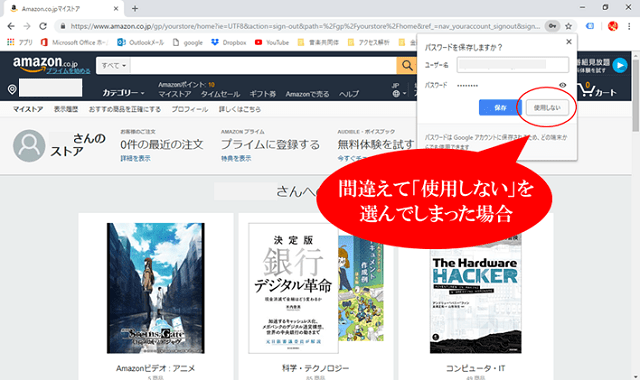Open the Dropbox bookmark
640x380 pixels.
(x=229, y=42)
